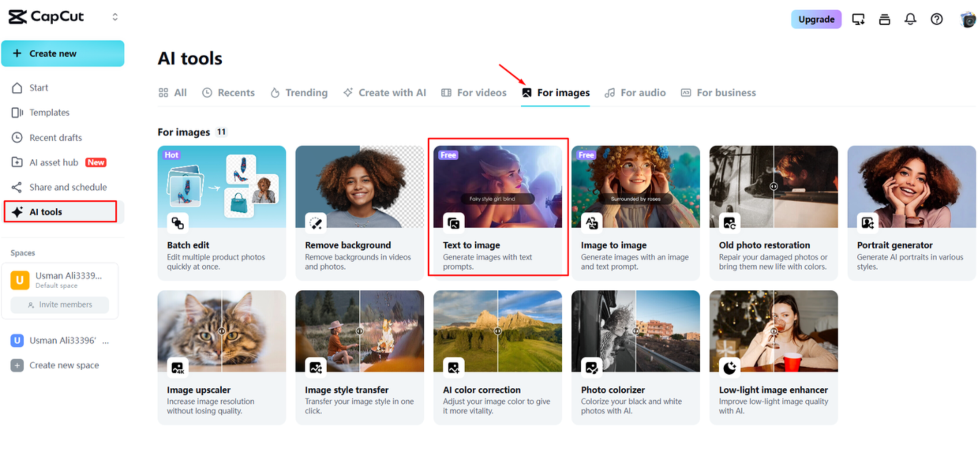Click the Photo colorizer icon badge
This screenshot has width=980, height=464.
[x=591, y=368]
